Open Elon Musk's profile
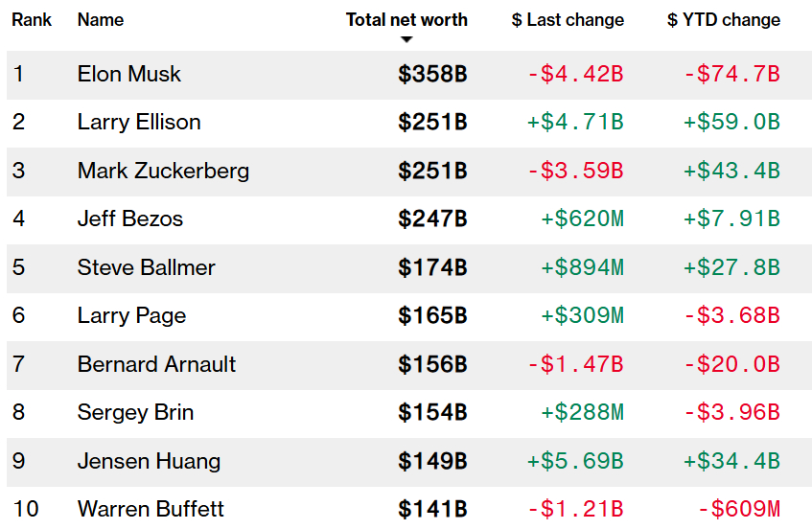The image size is (812, 529). (x=129, y=74)
